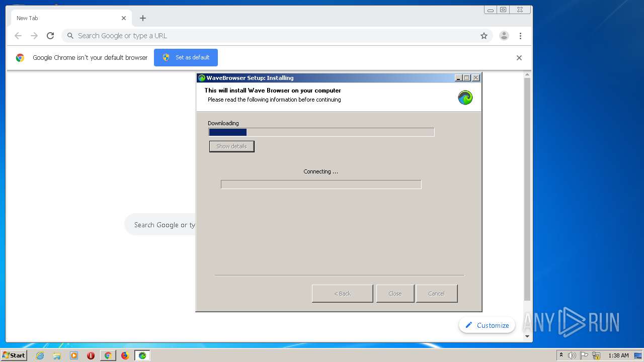This screenshot has height=362, width=644.
Task: Click Show details in Wave installer
Action: tap(231, 146)
